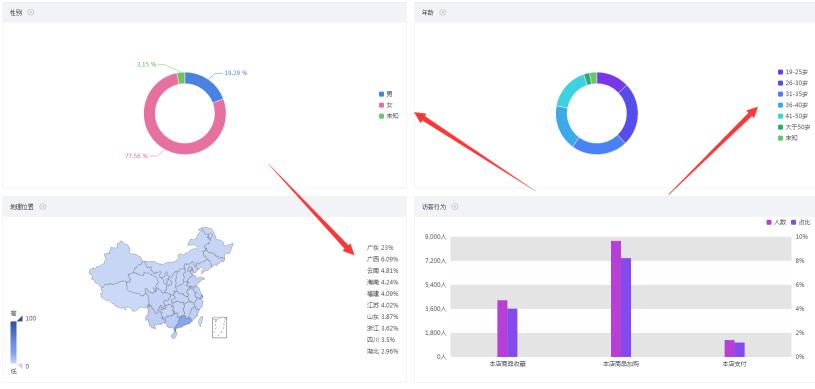This screenshot has width=815, height=389.
Task: Open the help icon next to 访客行为
Action: pyautogui.click(x=455, y=206)
